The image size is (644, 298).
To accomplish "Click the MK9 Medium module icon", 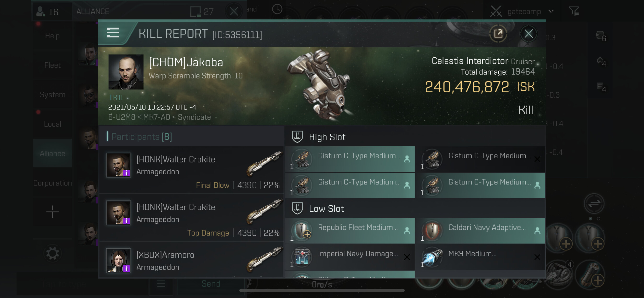I will [432, 256].
